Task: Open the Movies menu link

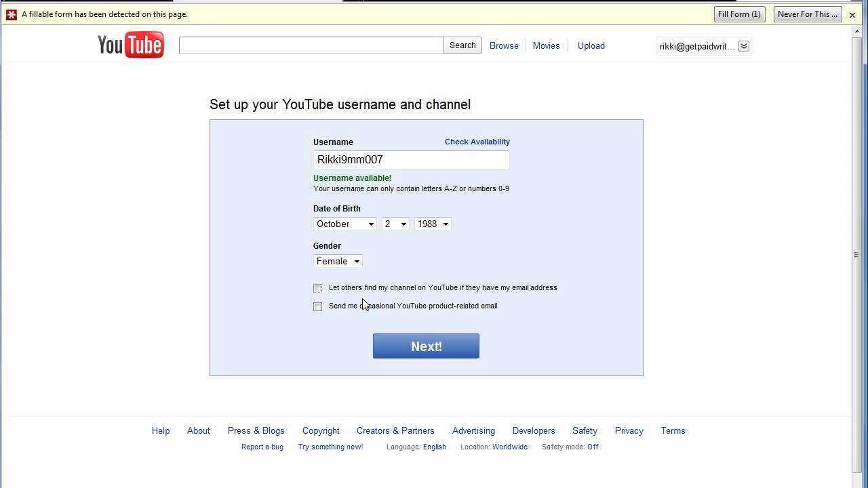Action: 546,46
